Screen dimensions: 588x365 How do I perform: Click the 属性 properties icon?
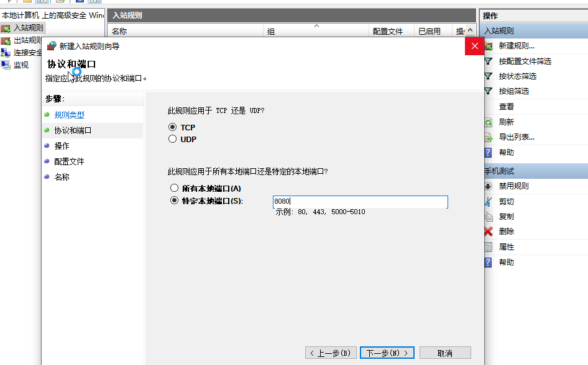click(488, 246)
